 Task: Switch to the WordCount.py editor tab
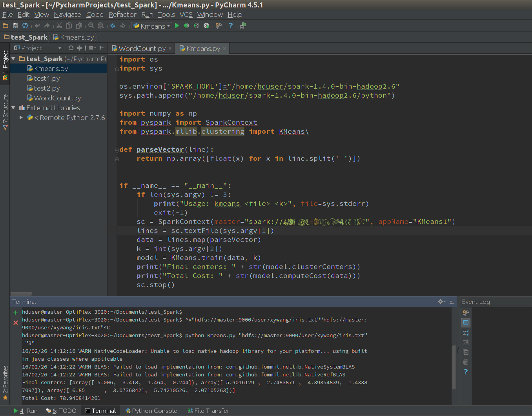tap(140, 48)
